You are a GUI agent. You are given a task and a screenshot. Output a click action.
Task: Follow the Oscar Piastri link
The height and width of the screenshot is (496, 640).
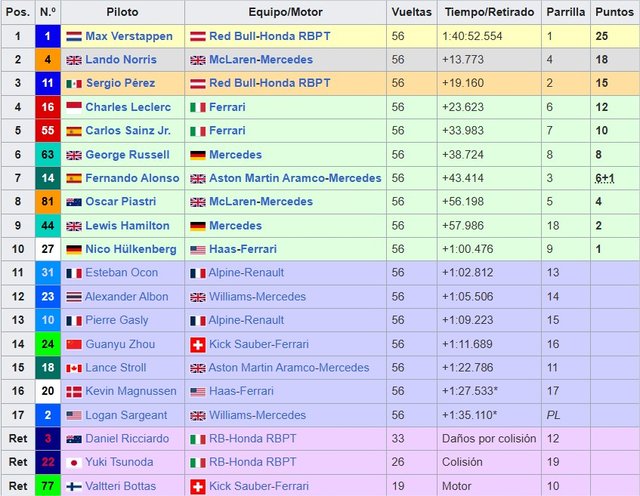121,202
